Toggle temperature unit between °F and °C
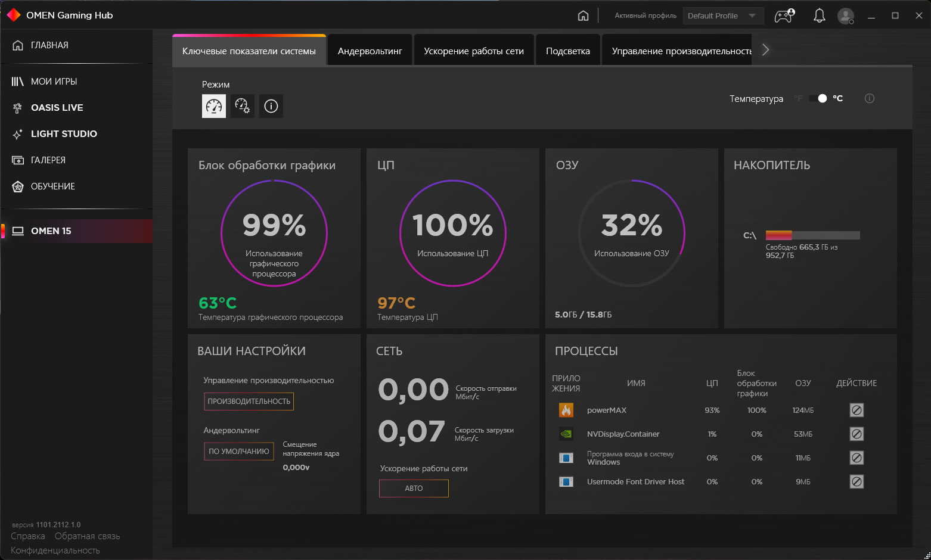 click(x=818, y=98)
